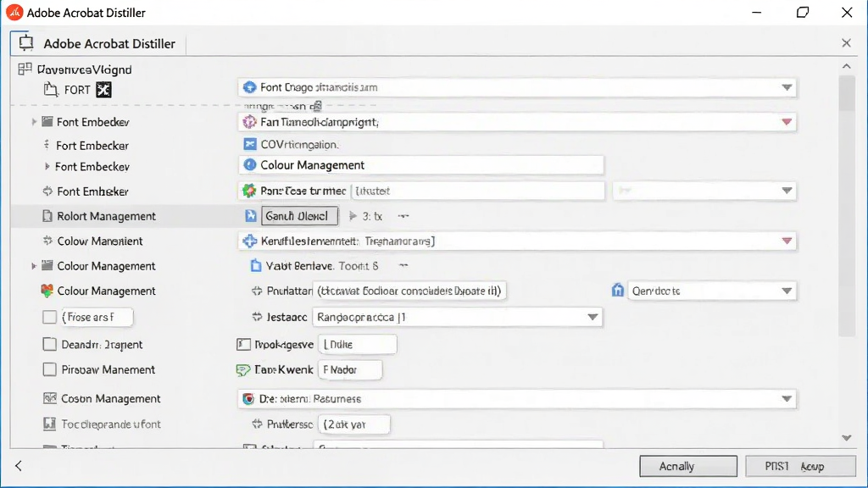This screenshot has height=488, width=868.
Task: Select the Cosón Management item
Action: 111,398
